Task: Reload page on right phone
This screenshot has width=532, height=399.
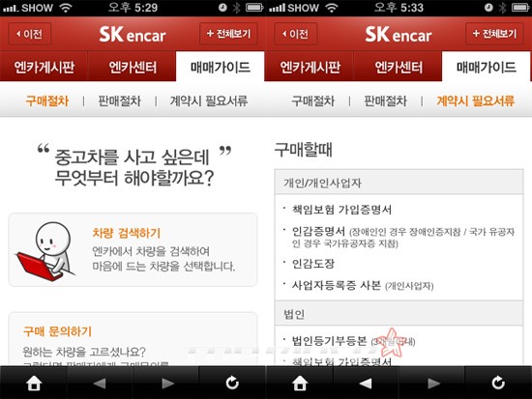Action: tap(498, 384)
